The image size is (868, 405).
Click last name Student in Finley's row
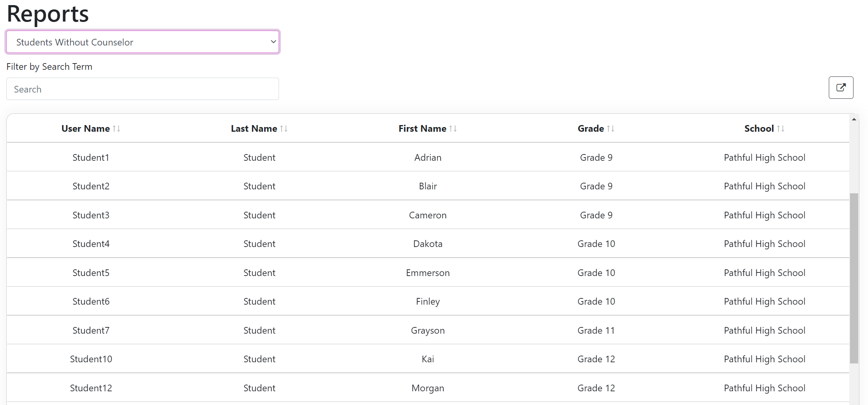point(259,301)
